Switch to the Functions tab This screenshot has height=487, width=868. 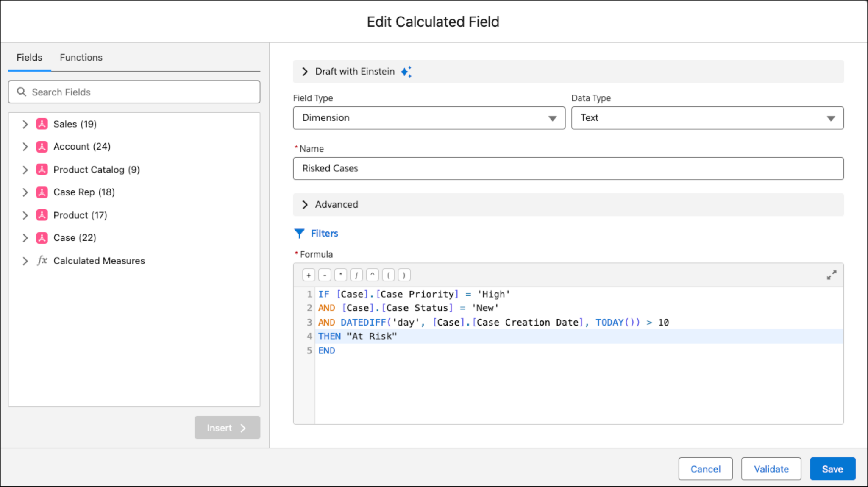pos(81,57)
